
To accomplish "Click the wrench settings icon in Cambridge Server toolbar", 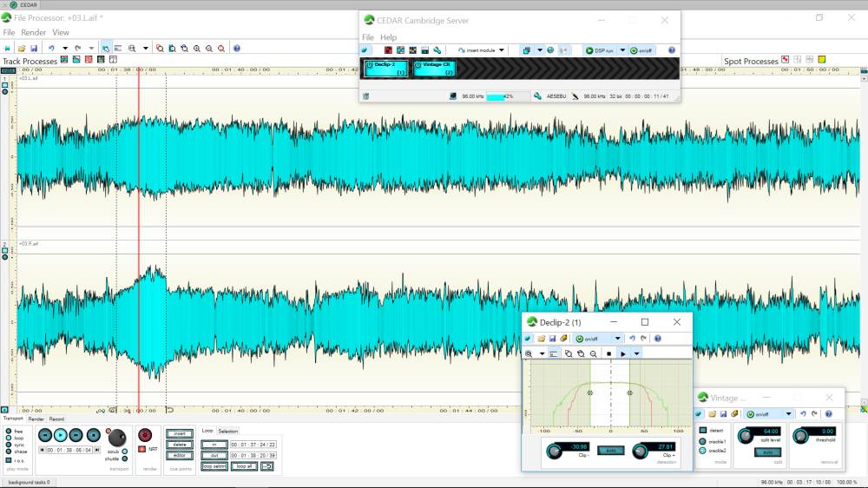I will [x=437, y=49].
